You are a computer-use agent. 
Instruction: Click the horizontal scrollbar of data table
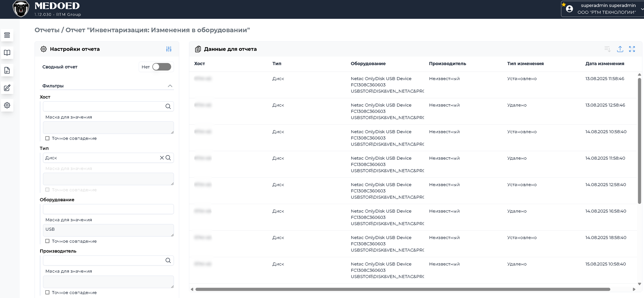click(403, 289)
